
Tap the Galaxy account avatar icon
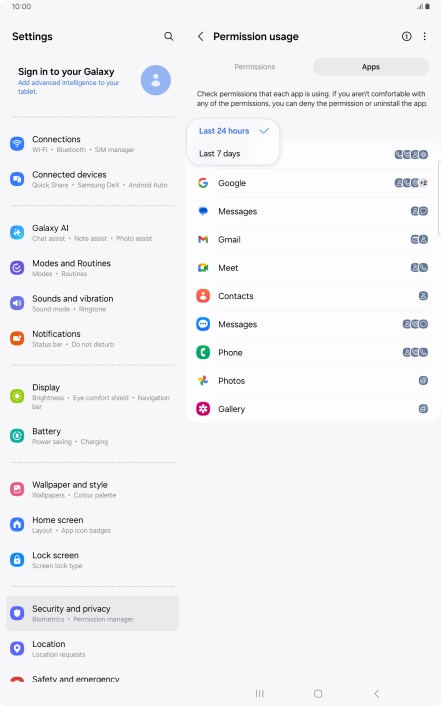[155, 80]
